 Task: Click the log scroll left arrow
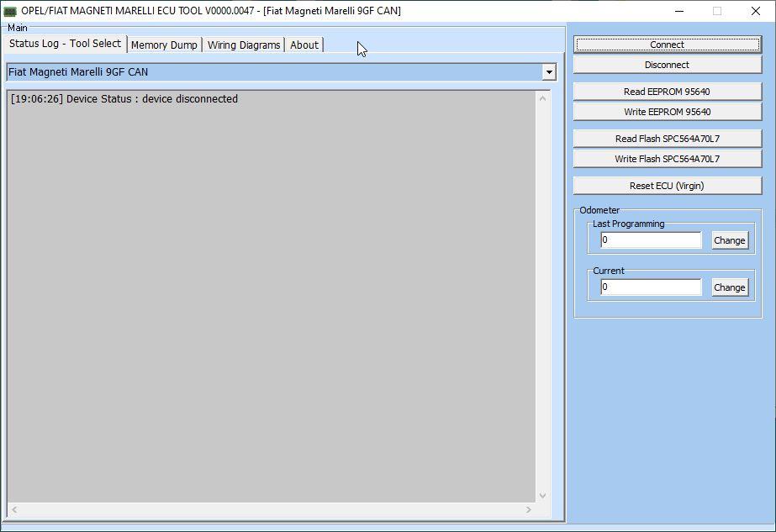click(14, 509)
